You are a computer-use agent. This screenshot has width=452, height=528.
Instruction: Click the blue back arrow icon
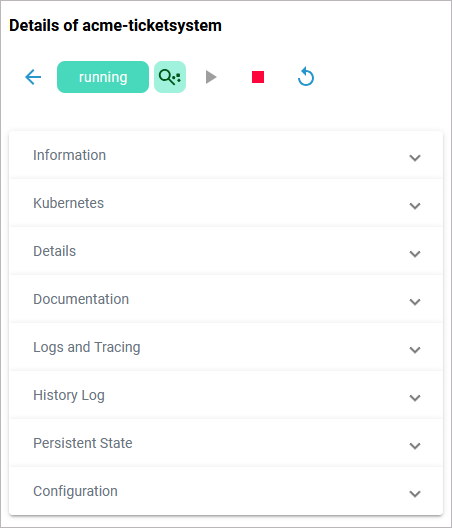[33, 77]
